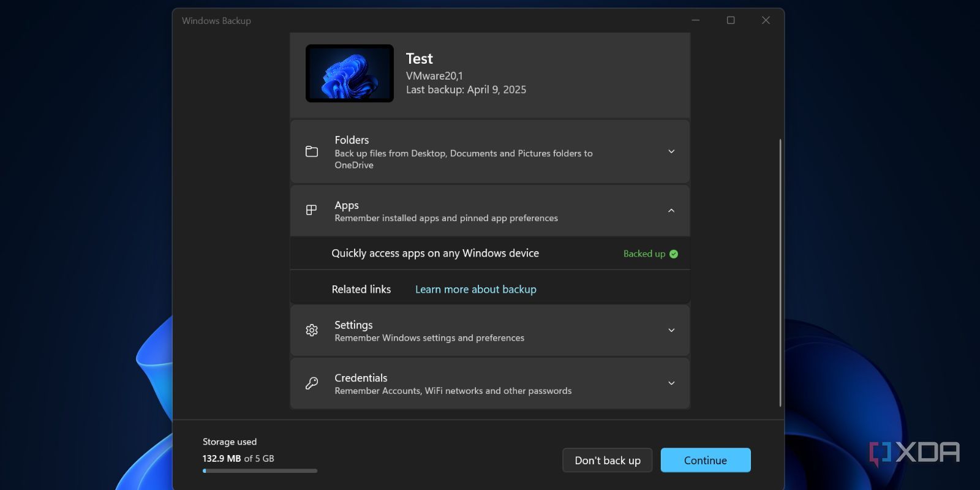Click the Don't back up button
980x490 pixels.
point(607,460)
